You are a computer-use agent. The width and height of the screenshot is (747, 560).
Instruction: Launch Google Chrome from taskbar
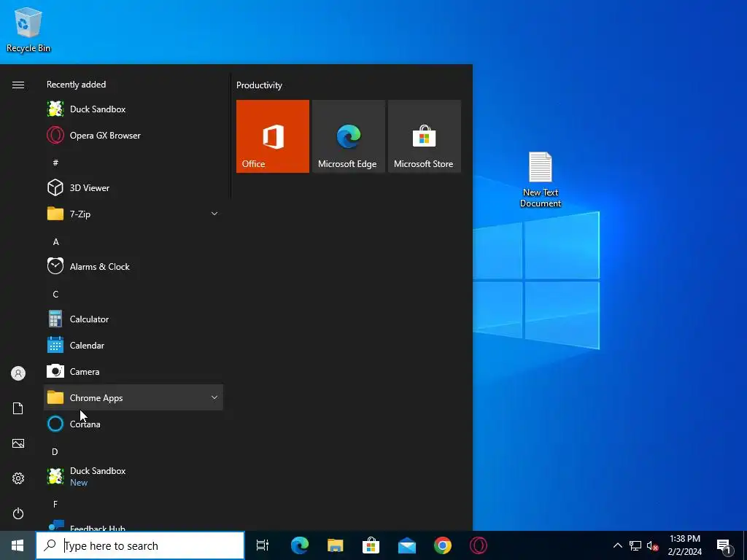[443, 545]
